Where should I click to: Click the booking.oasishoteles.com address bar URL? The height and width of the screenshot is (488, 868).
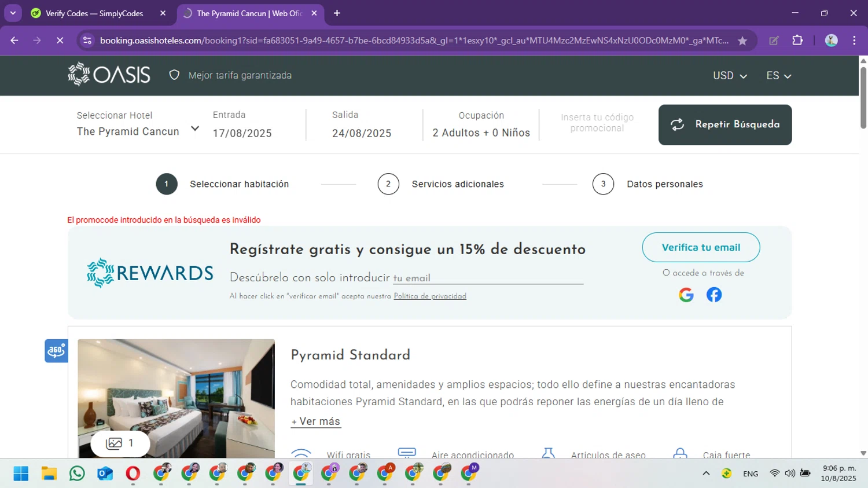414,41
